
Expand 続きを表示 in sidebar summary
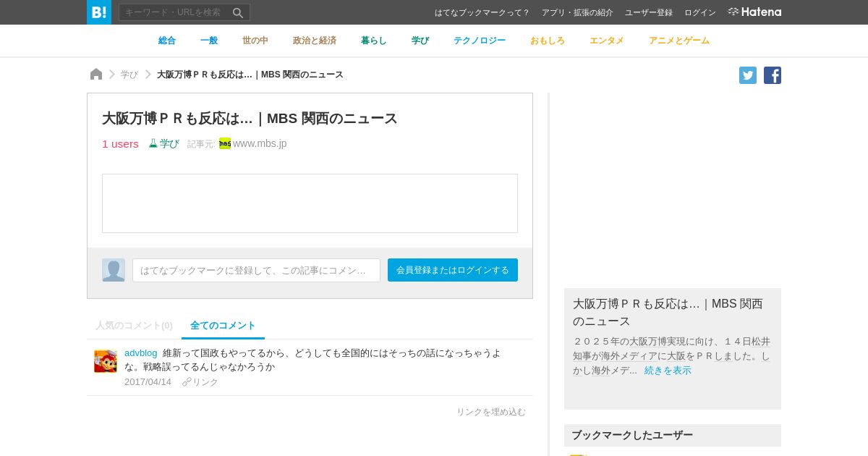tap(668, 371)
